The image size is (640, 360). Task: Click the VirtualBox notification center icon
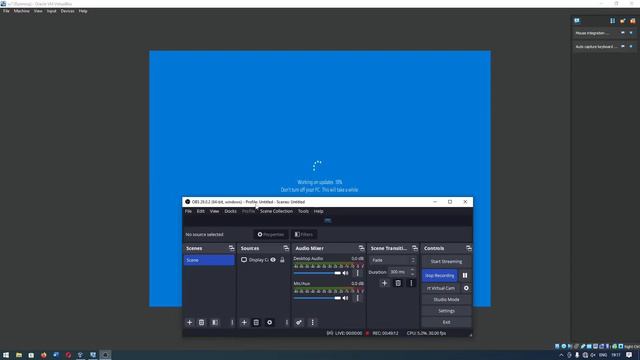pyautogui.click(x=577, y=21)
